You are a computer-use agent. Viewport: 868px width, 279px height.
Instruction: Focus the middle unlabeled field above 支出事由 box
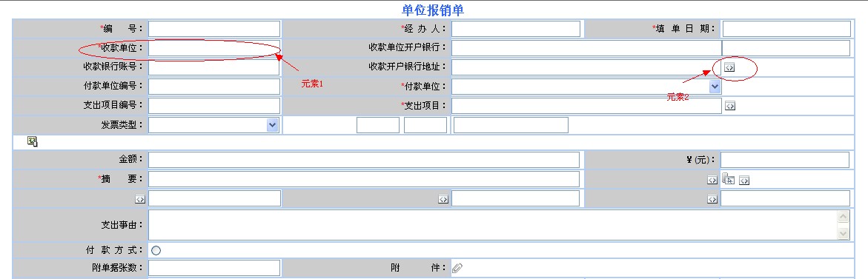point(515,198)
